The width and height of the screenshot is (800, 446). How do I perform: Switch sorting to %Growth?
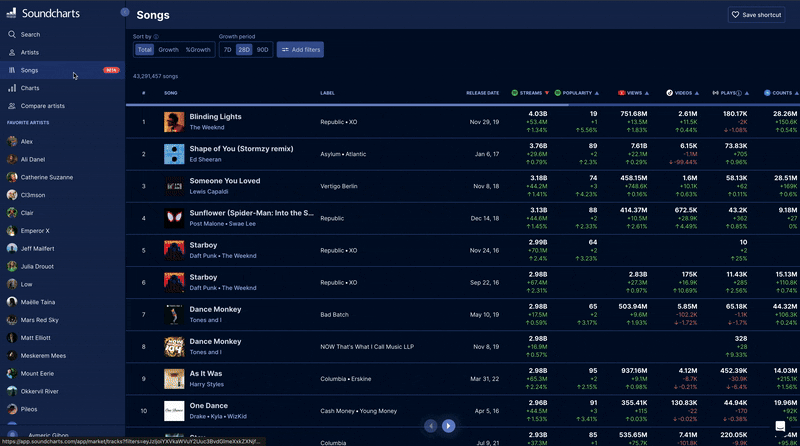pyautogui.click(x=198, y=49)
